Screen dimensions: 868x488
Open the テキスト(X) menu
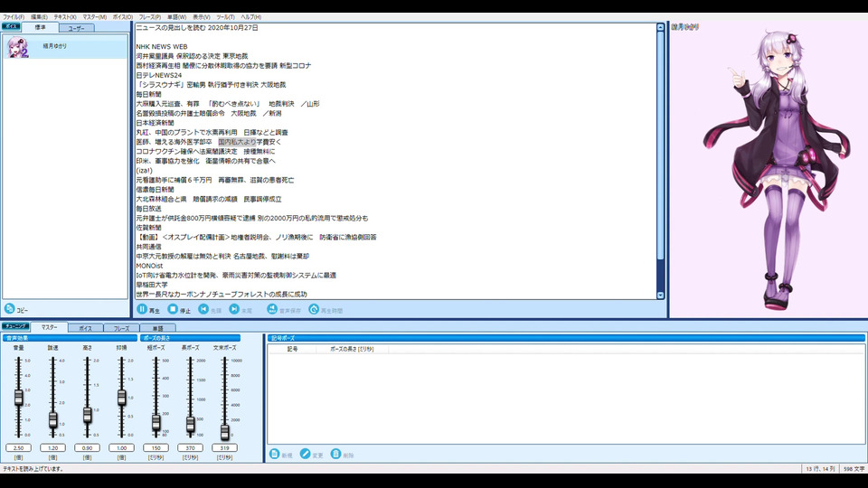pos(65,17)
